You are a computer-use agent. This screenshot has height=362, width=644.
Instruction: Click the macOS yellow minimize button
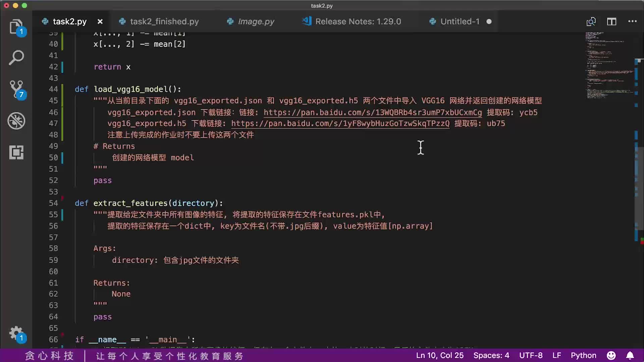pos(15,5)
